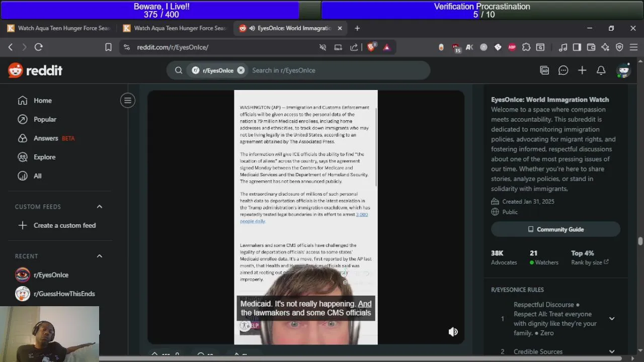The height and width of the screenshot is (362, 644).
Task: Follow the '3,000 people daily' article link
Action: click(304, 218)
